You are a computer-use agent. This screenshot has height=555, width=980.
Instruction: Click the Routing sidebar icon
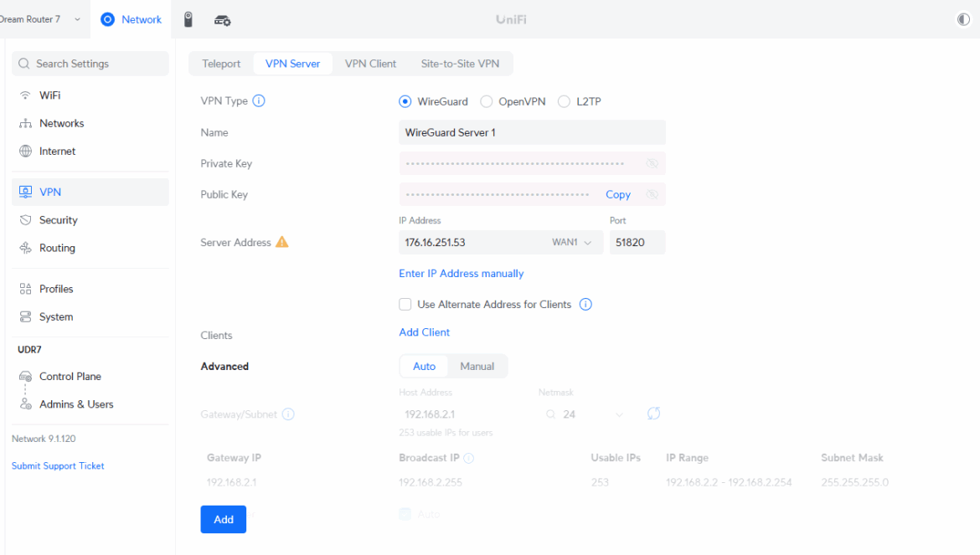[26, 248]
